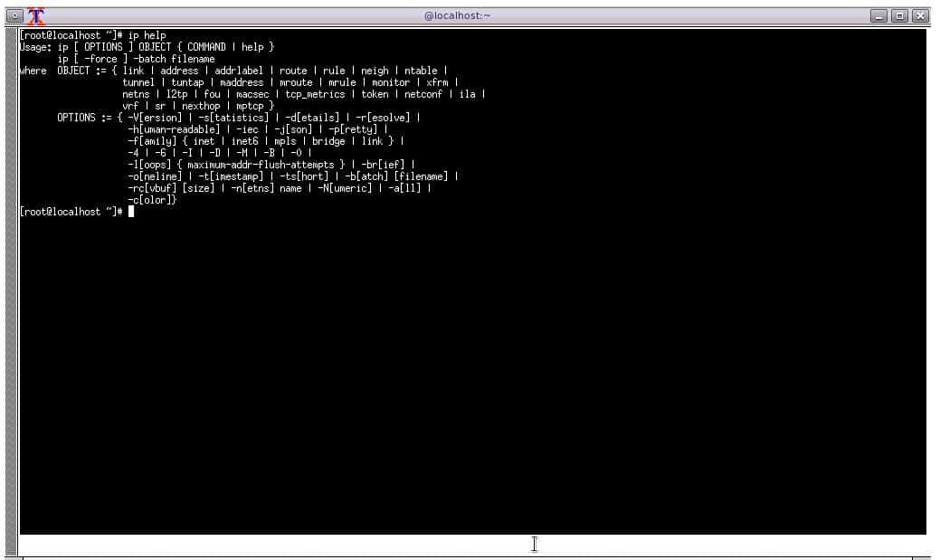
Task: Click the '-batch filename' text
Action: pyautogui.click(x=174, y=59)
